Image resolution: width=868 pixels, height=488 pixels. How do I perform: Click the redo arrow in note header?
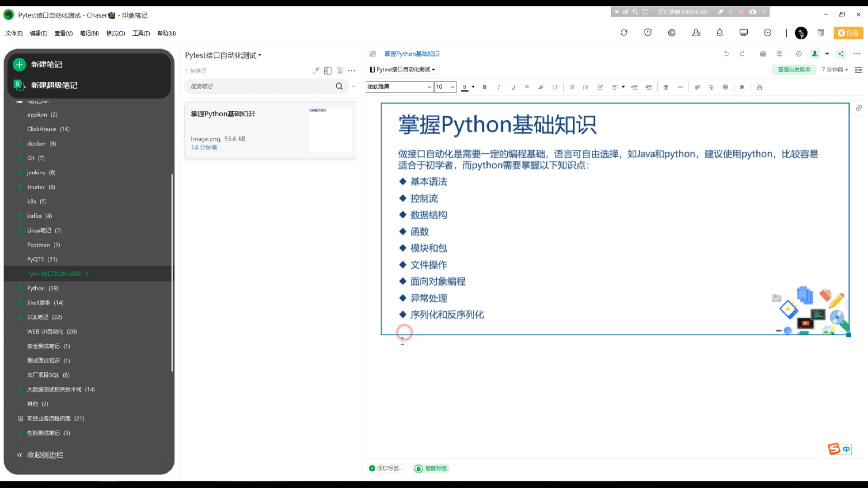pos(742,54)
